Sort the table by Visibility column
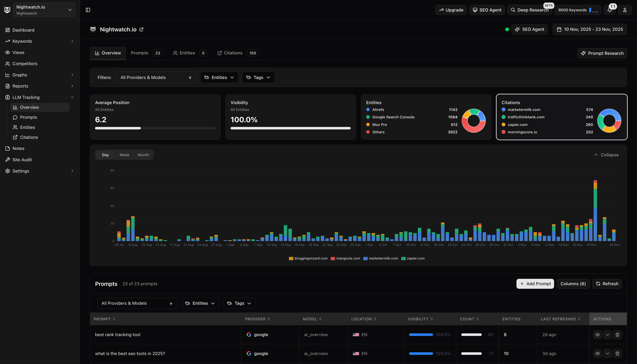 click(x=420, y=319)
